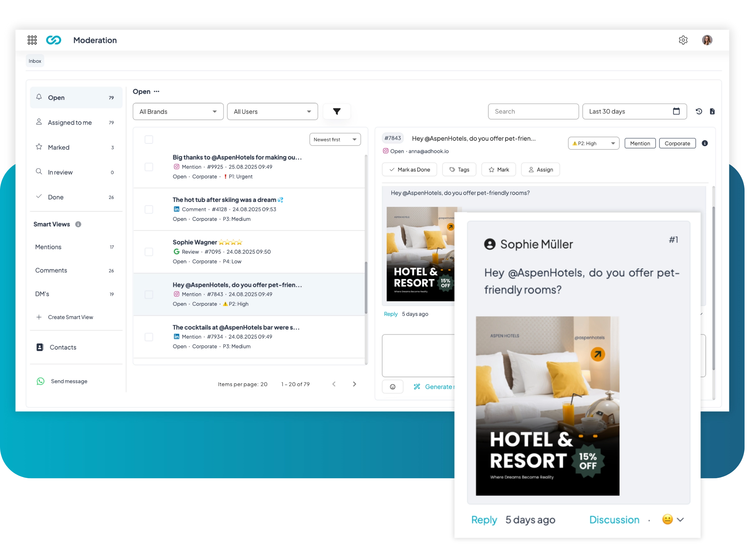
Task: Check the 'pet-frien...' mention item checkbox
Action: click(x=149, y=295)
